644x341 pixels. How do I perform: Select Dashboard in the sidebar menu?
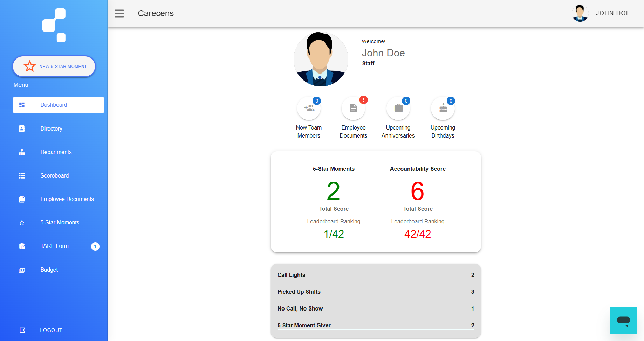58,105
